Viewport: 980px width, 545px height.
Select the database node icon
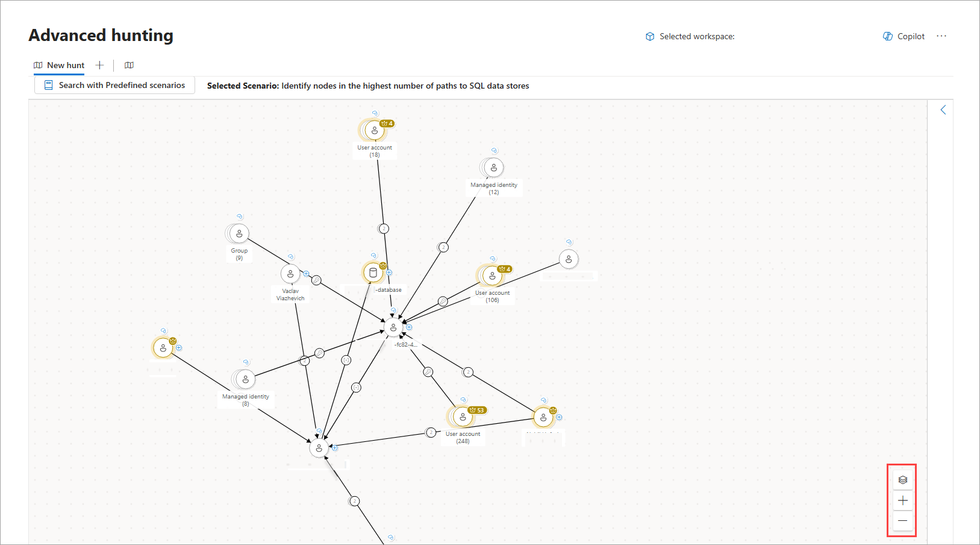pos(373,273)
